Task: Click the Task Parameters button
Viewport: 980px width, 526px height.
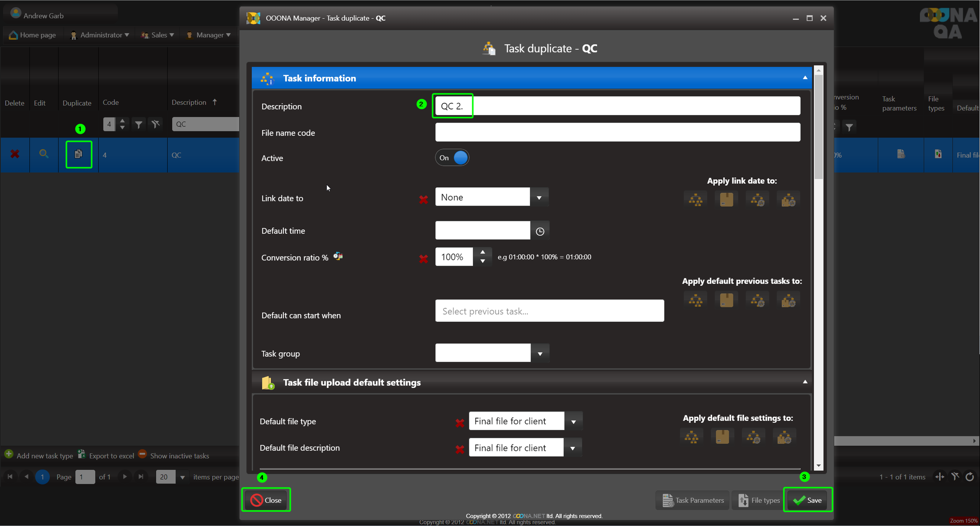Action: pyautogui.click(x=693, y=500)
